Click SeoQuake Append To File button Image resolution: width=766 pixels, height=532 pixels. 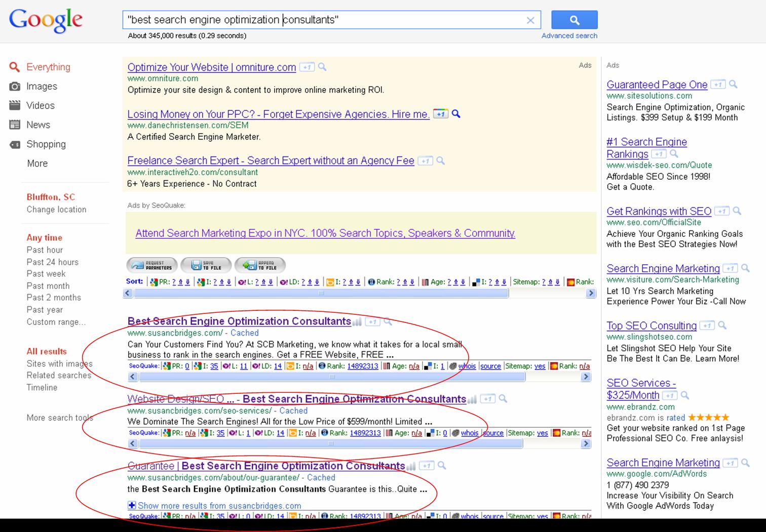(x=260, y=265)
